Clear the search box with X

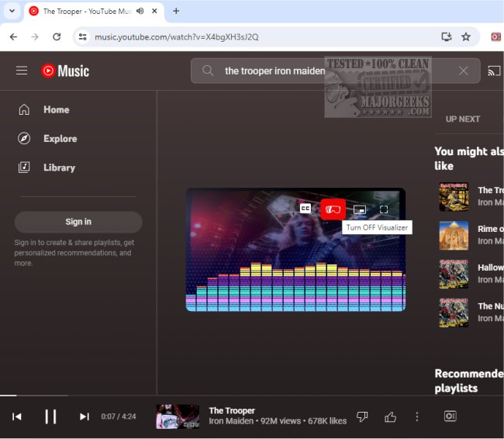coord(463,71)
